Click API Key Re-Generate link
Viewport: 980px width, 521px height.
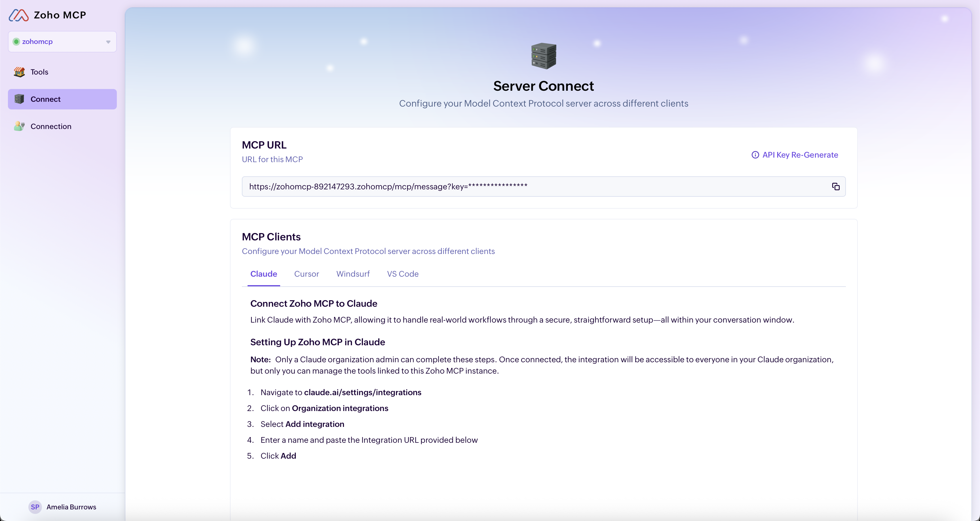(801, 155)
